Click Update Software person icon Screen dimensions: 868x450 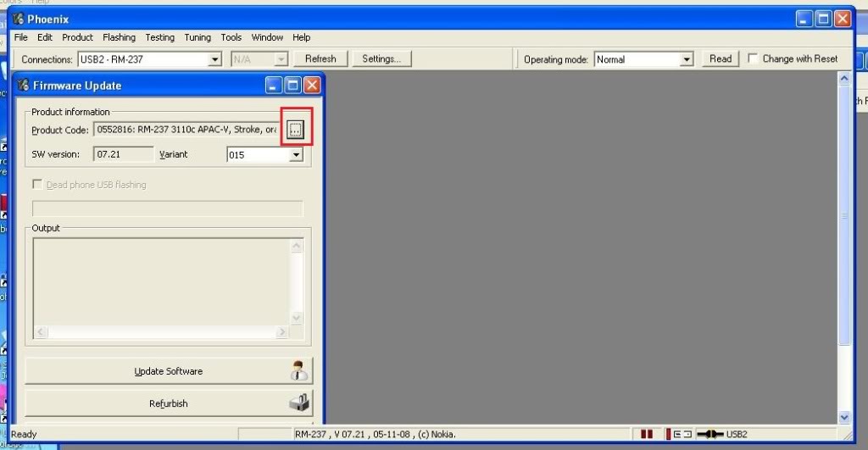pyautogui.click(x=299, y=370)
